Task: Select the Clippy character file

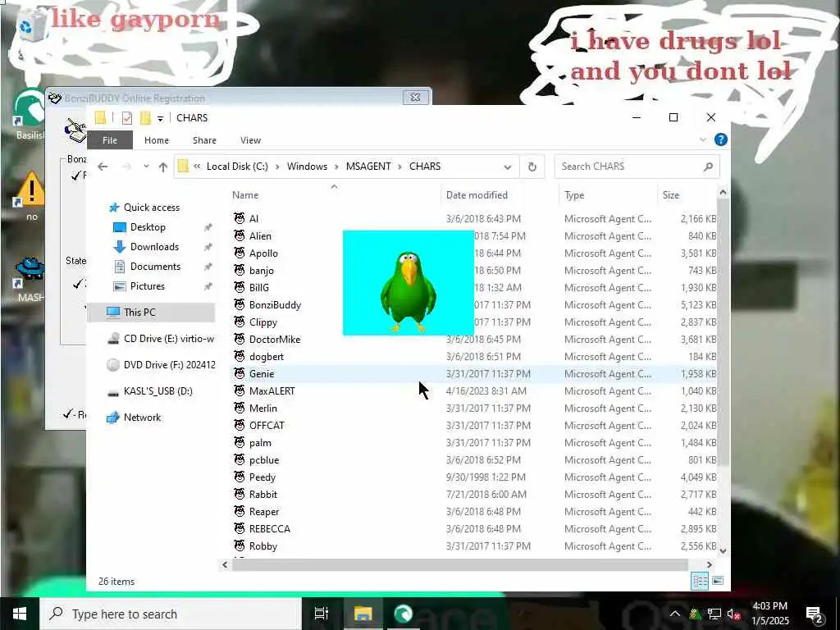Action: click(x=256, y=322)
